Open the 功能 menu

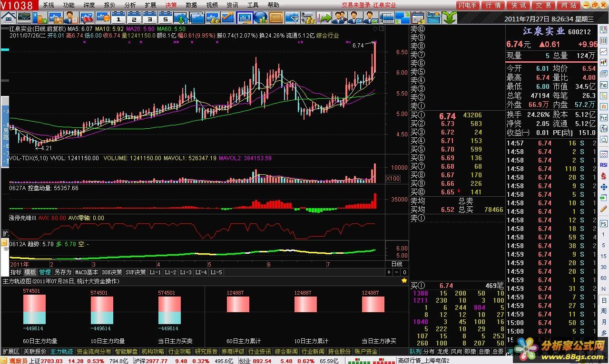pos(69,5)
